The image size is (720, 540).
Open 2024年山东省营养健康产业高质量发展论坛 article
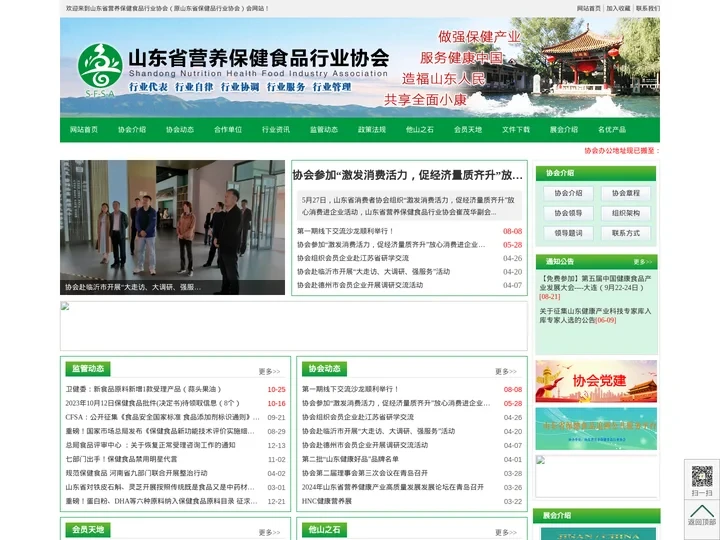[393, 487]
